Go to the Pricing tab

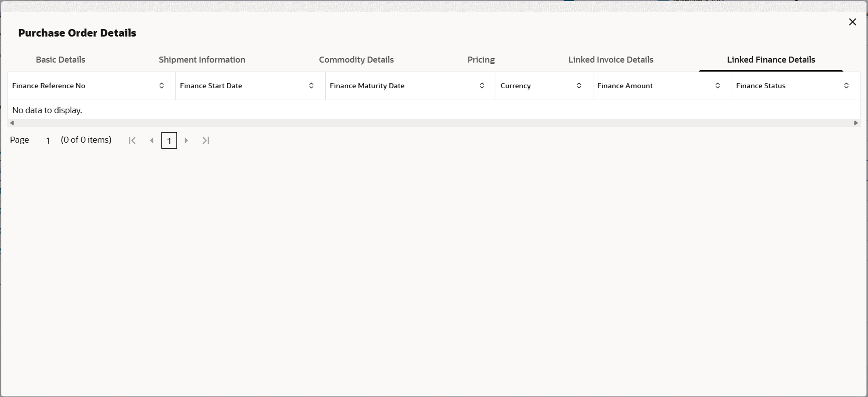[481, 60]
